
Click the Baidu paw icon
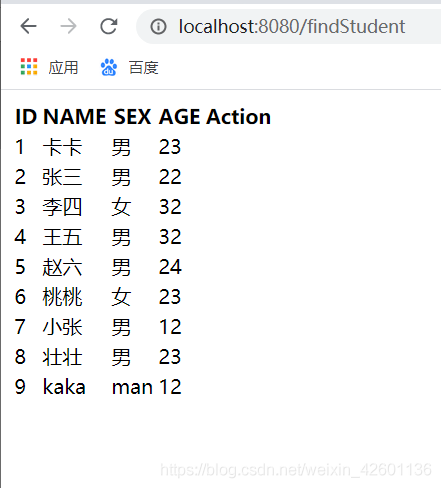(109, 67)
